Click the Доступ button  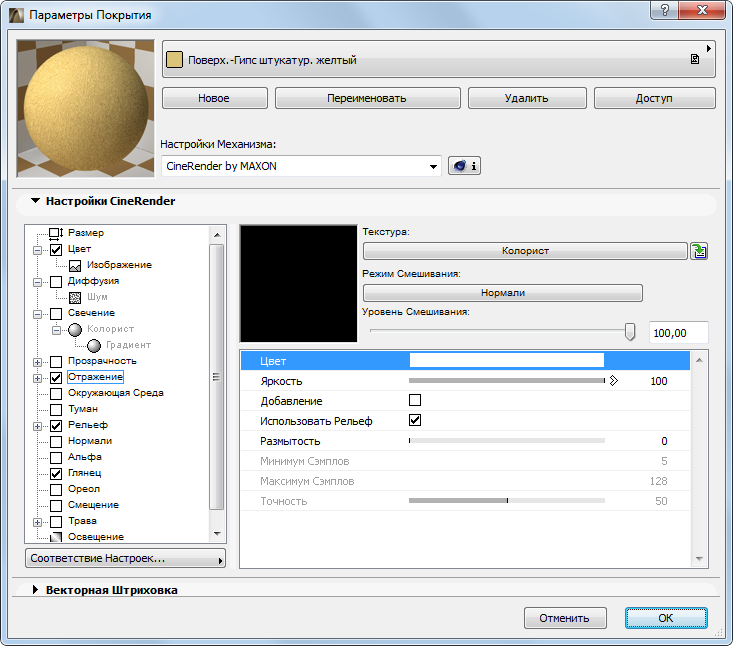point(654,98)
